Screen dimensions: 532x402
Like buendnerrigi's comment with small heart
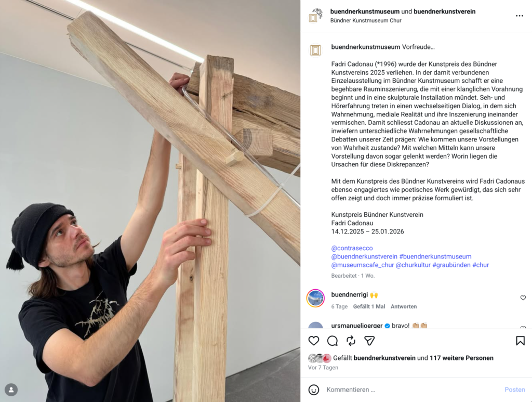pyautogui.click(x=523, y=298)
